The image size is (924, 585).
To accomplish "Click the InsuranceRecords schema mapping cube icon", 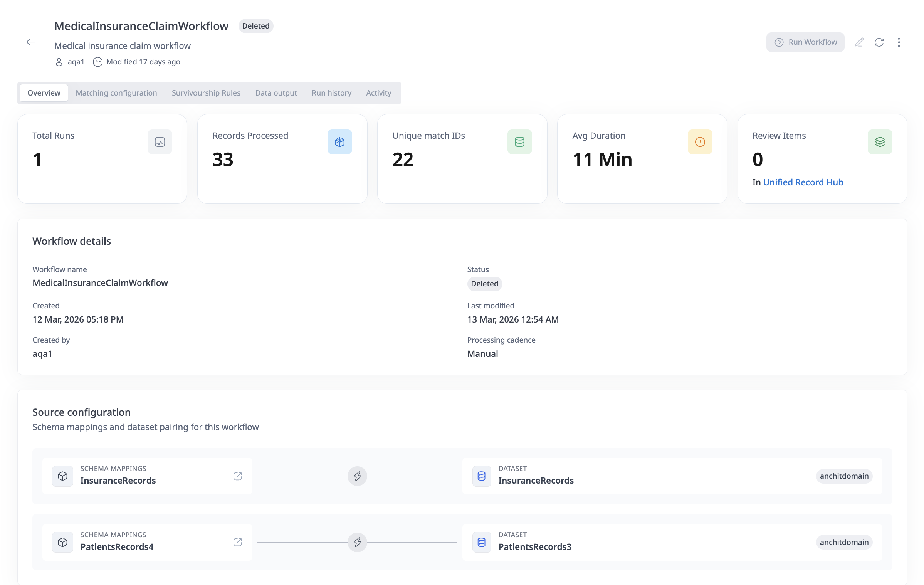I will pos(62,476).
